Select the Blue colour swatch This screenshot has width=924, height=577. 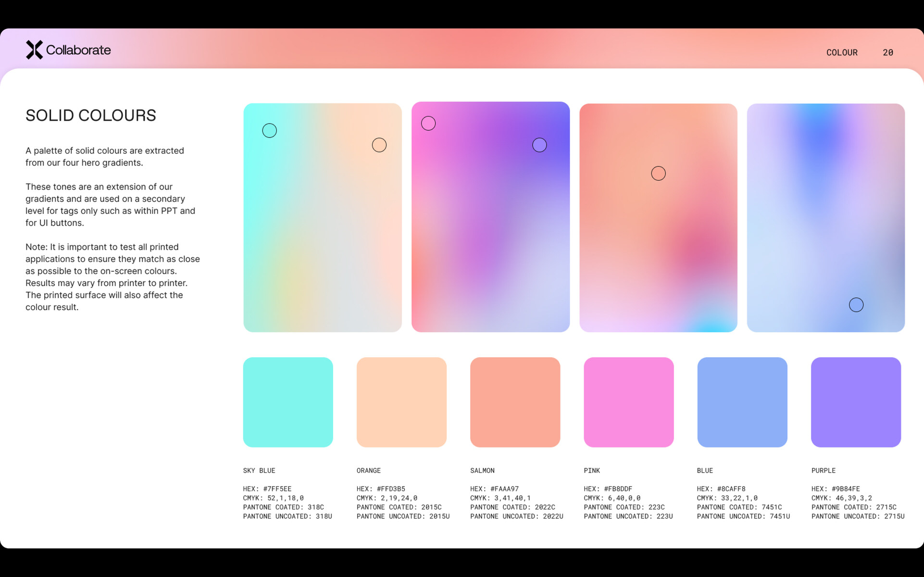(x=742, y=402)
